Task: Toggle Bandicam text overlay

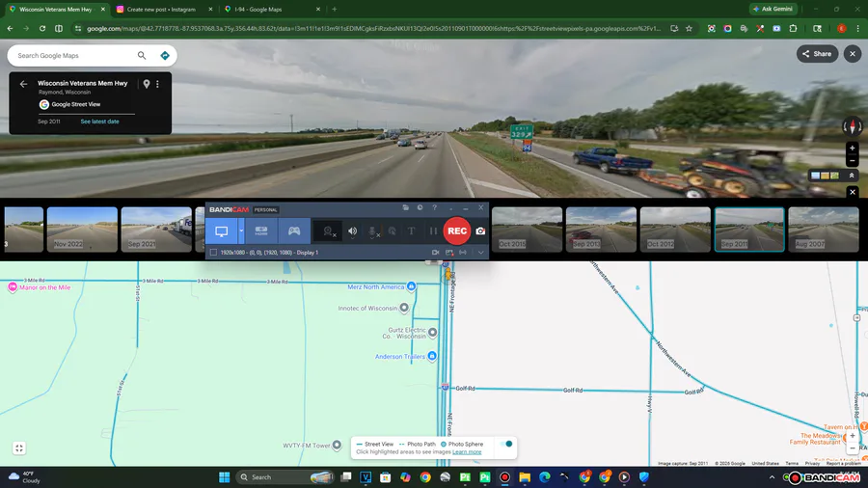Action: [x=411, y=231]
